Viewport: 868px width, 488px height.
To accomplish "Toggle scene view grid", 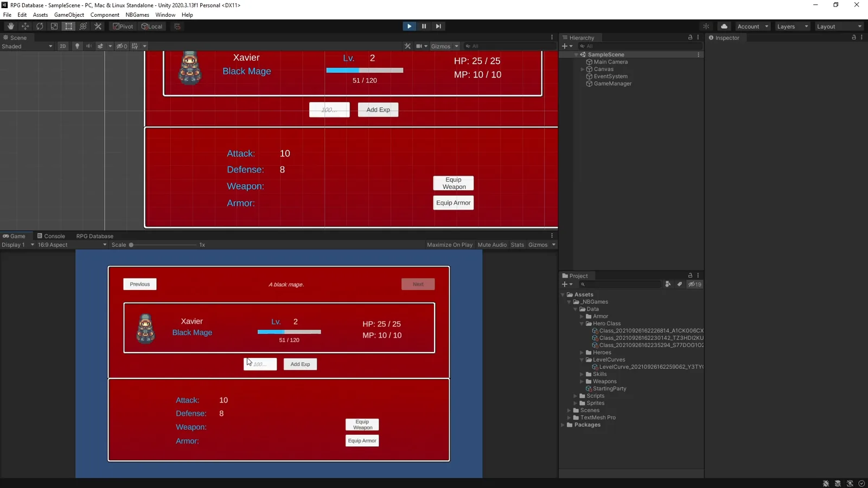I will (135, 46).
